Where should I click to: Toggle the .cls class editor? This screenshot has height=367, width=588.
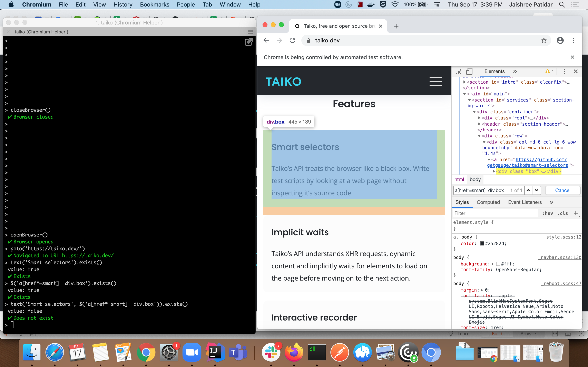[563, 213]
